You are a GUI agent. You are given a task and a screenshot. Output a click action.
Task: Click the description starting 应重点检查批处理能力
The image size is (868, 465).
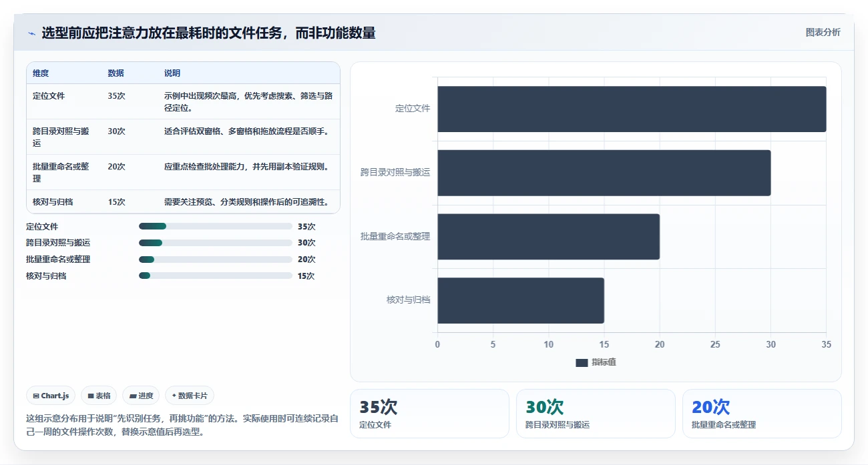point(246,167)
